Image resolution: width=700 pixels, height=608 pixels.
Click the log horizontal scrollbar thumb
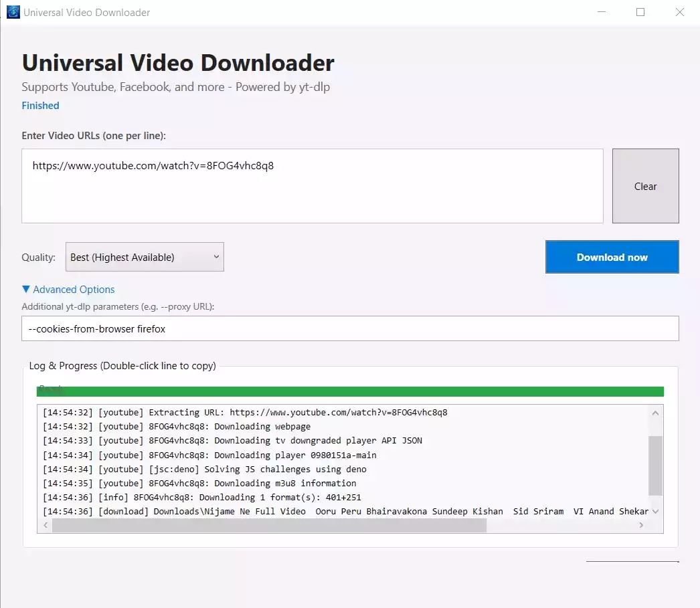pyautogui.click(x=269, y=526)
